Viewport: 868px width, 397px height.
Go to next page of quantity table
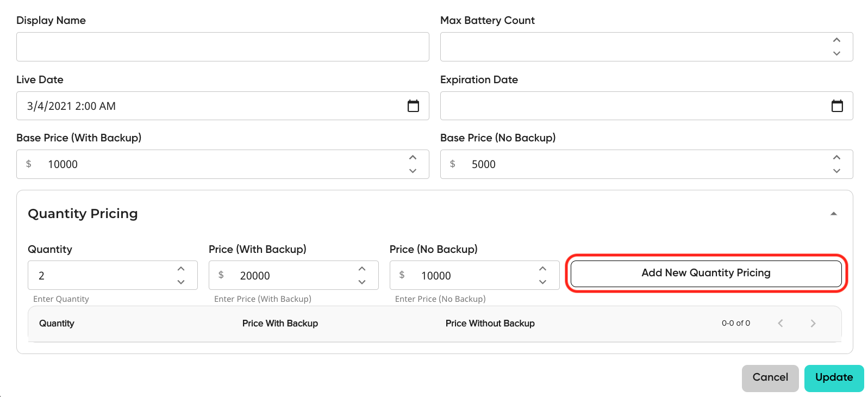813,323
